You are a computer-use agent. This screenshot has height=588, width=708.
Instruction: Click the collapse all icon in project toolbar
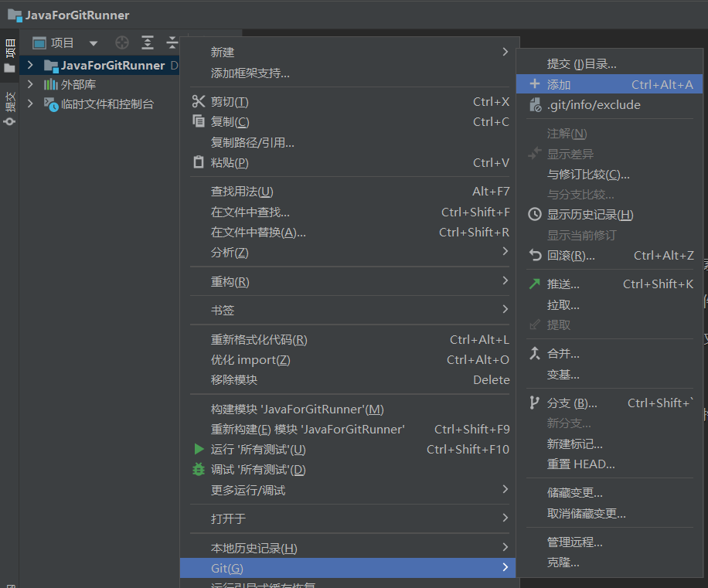(x=172, y=42)
